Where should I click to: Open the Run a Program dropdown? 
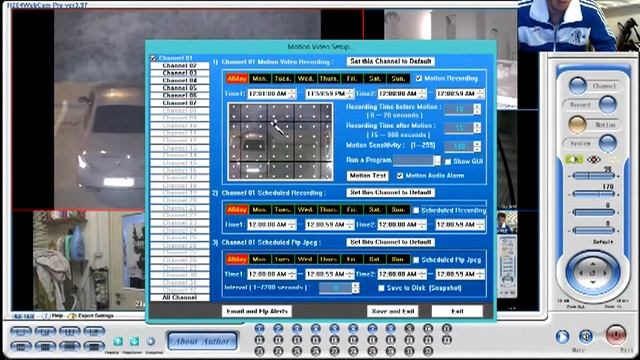(x=437, y=160)
